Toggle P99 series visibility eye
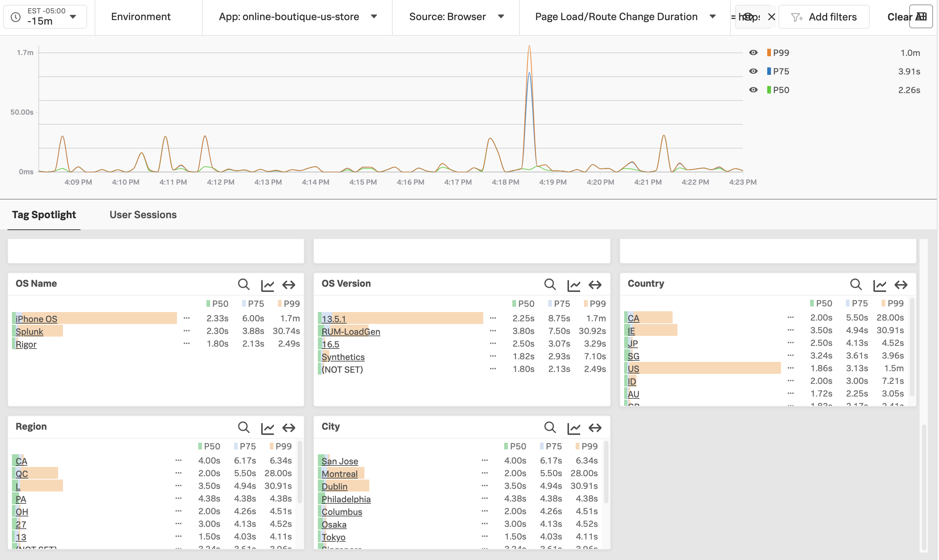939x560 pixels. 753,52
